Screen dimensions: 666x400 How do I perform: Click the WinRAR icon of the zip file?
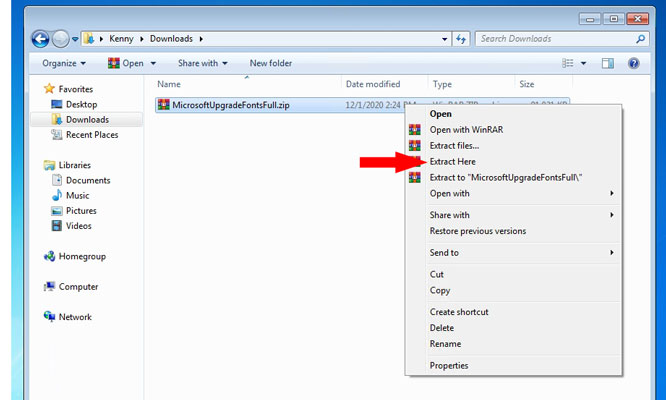(x=164, y=104)
